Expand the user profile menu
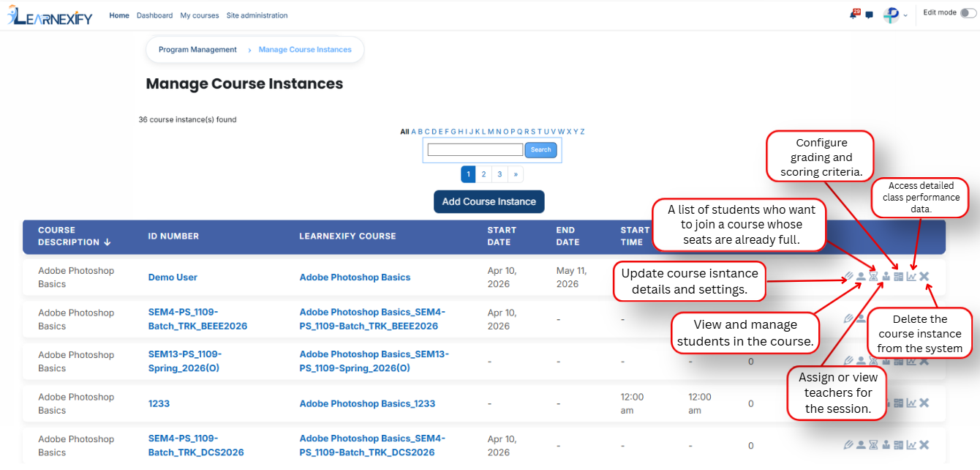This screenshot has height=470, width=980. click(x=896, y=15)
